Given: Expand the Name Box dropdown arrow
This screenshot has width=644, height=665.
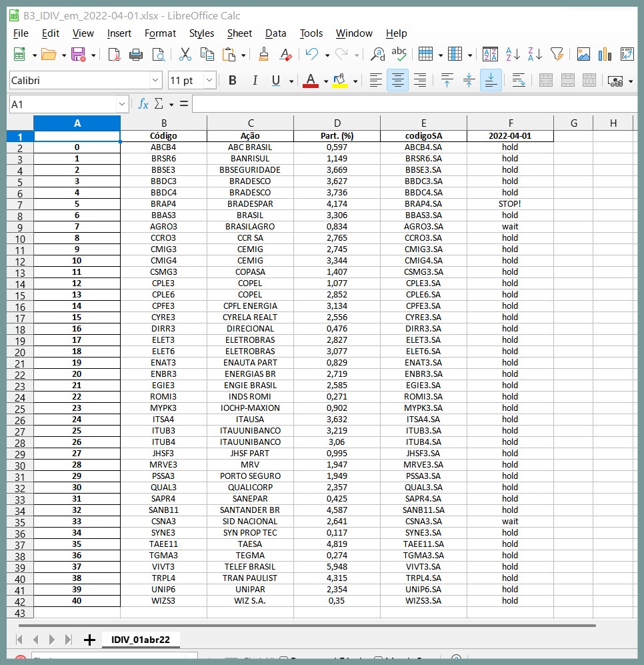Looking at the screenshot, I should click(x=122, y=104).
